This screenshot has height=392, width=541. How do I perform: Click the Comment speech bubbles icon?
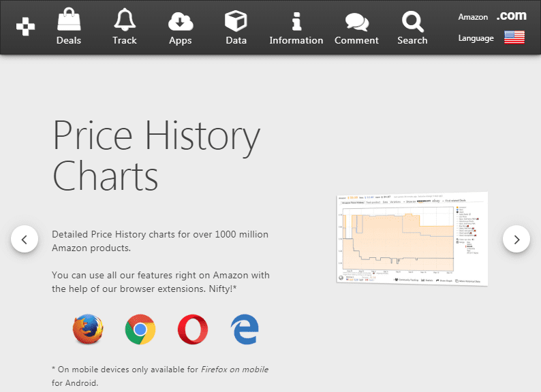pos(356,22)
